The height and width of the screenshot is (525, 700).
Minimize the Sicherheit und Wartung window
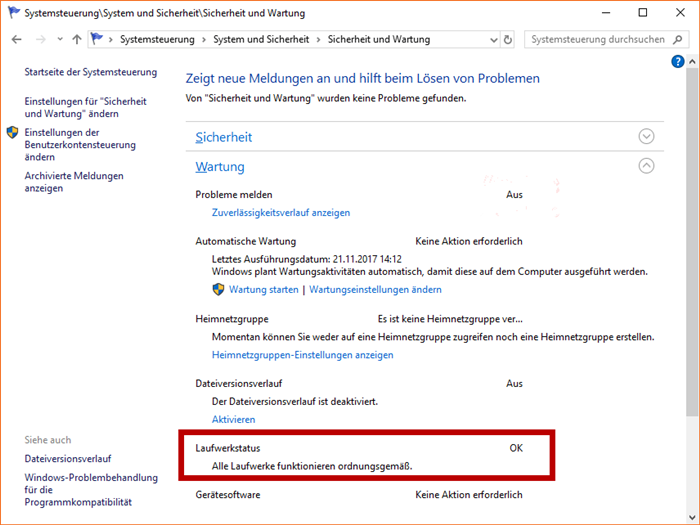point(606,12)
